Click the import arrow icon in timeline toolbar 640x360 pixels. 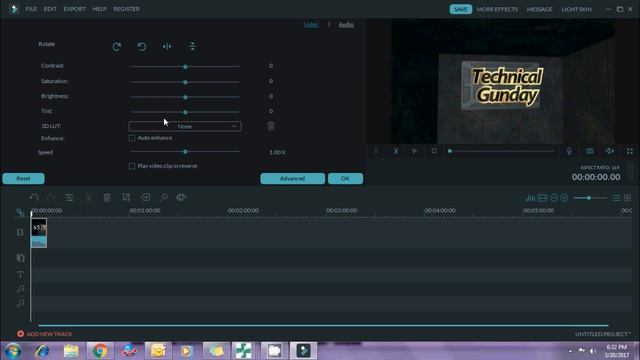pos(145,198)
